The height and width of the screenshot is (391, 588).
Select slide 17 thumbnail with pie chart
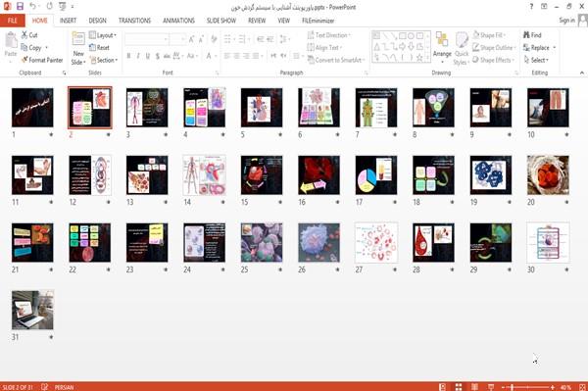pos(376,175)
